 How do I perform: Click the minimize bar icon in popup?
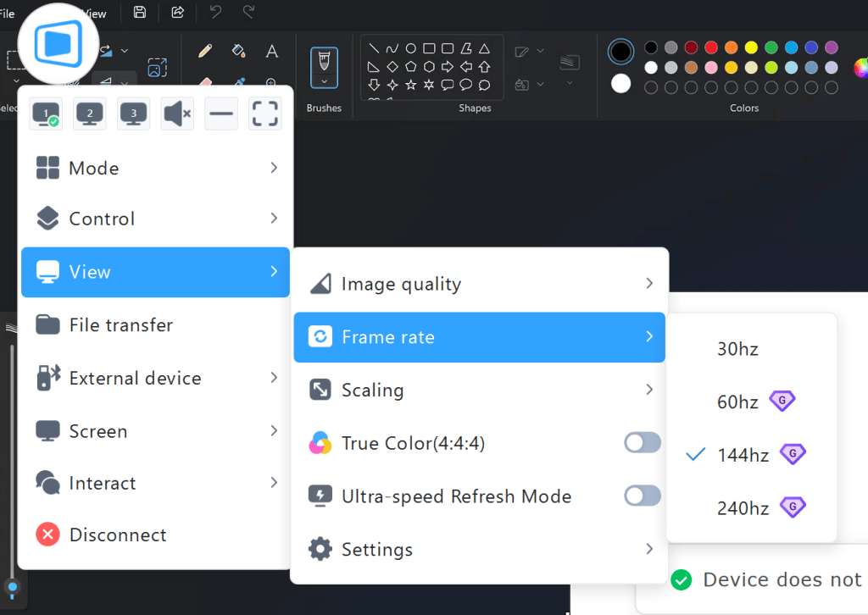[x=221, y=114]
